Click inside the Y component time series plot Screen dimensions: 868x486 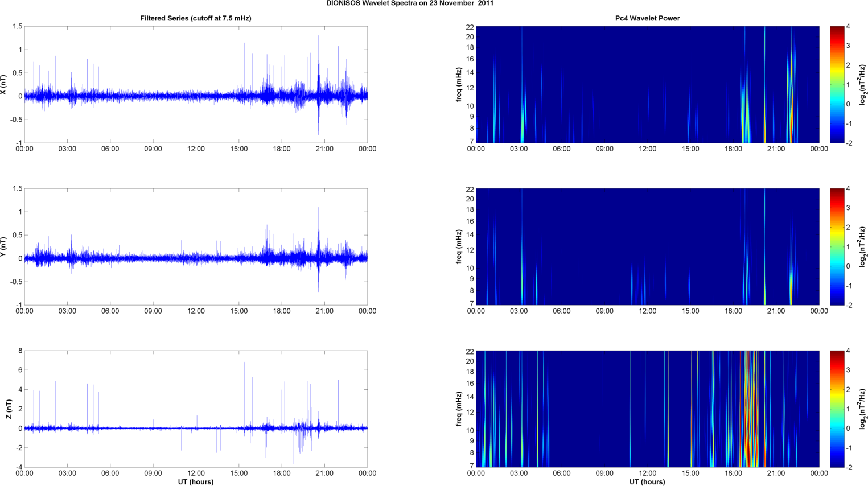tap(196, 247)
